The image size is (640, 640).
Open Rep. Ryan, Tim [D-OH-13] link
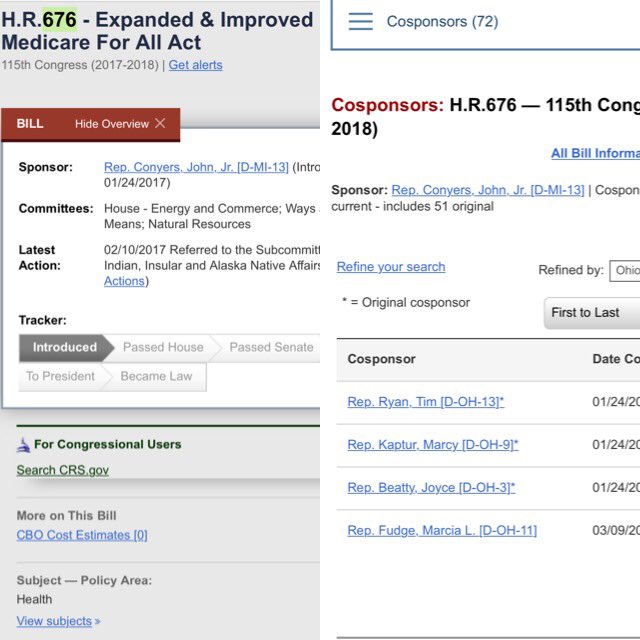426,402
